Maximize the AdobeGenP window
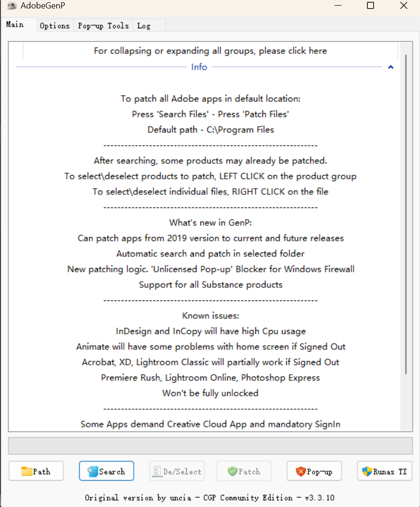The height and width of the screenshot is (507, 420). [x=370, y=6]
